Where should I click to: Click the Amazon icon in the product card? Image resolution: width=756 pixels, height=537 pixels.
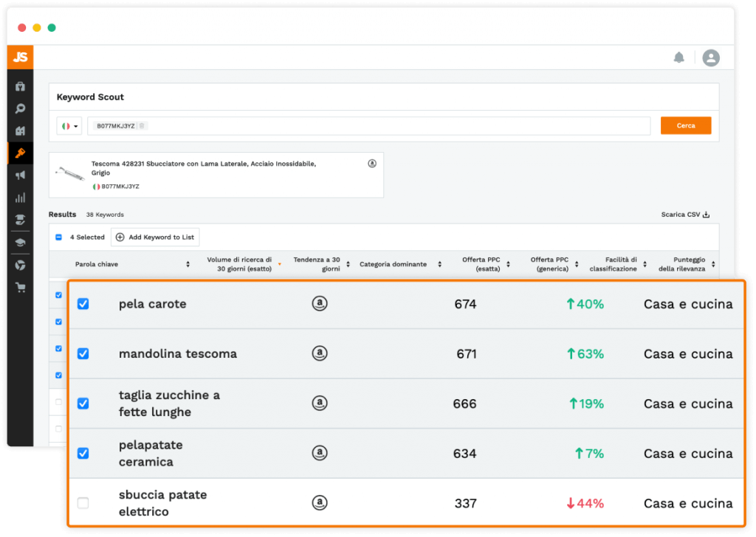pyautogui.click(x=372, y=164)
